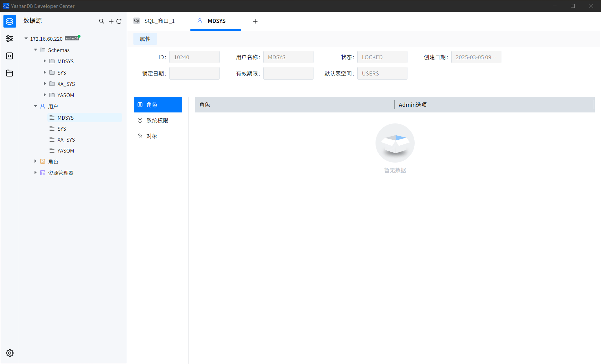Select the YASOM user in tree

[x=66, y=151]
